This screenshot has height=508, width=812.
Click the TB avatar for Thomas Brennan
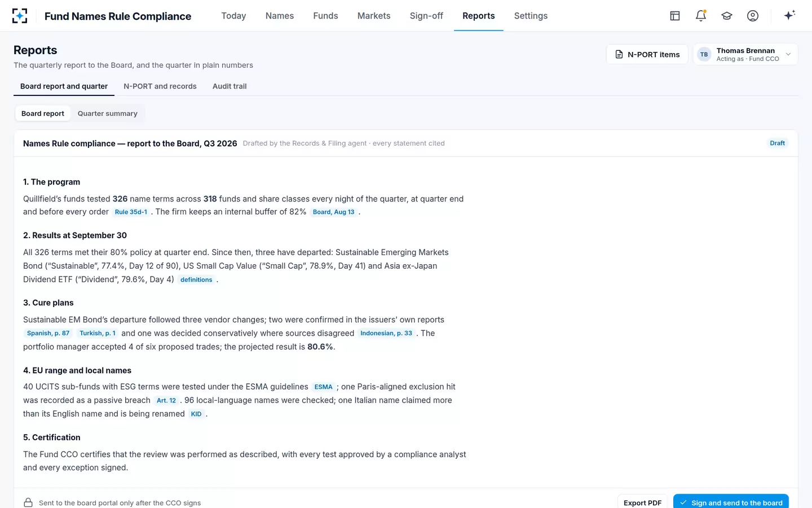tap(704, 55)
